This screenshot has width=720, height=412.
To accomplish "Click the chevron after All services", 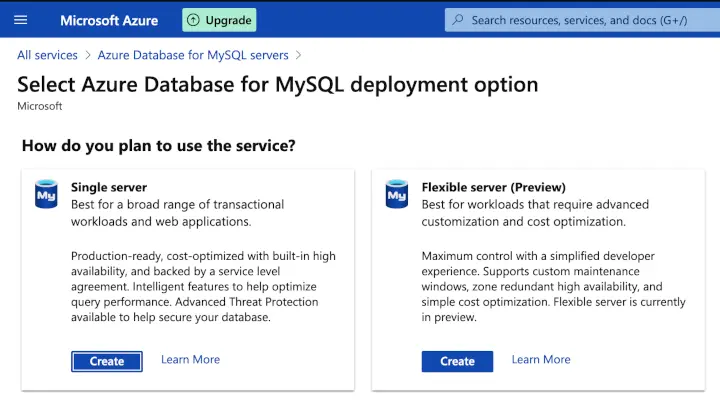I will click(88, 55).
